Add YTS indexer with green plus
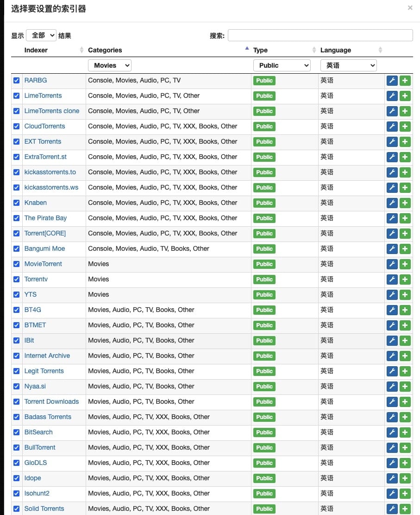The width and height of the screenshot is (420, 515). (x=405, y=295)
